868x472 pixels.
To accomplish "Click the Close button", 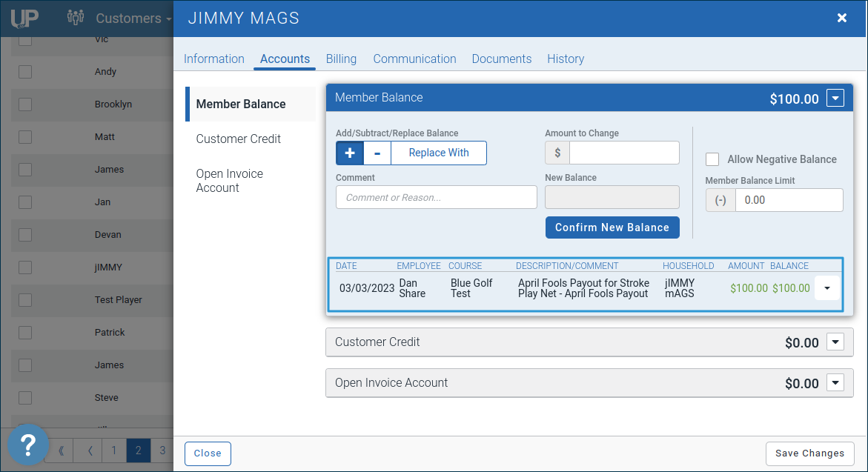I will click(208, 453).
